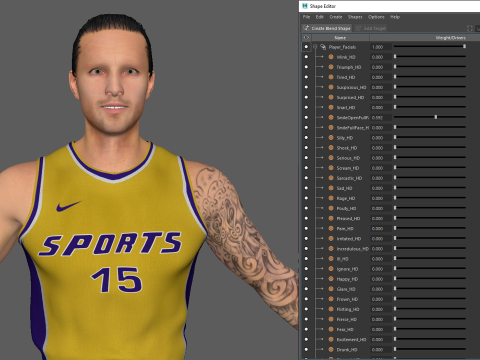The height and width of the screenshot is (360, 480).
Task: Toggle visibility dot for Frown_HD row
Action: [x=306, y=299]
